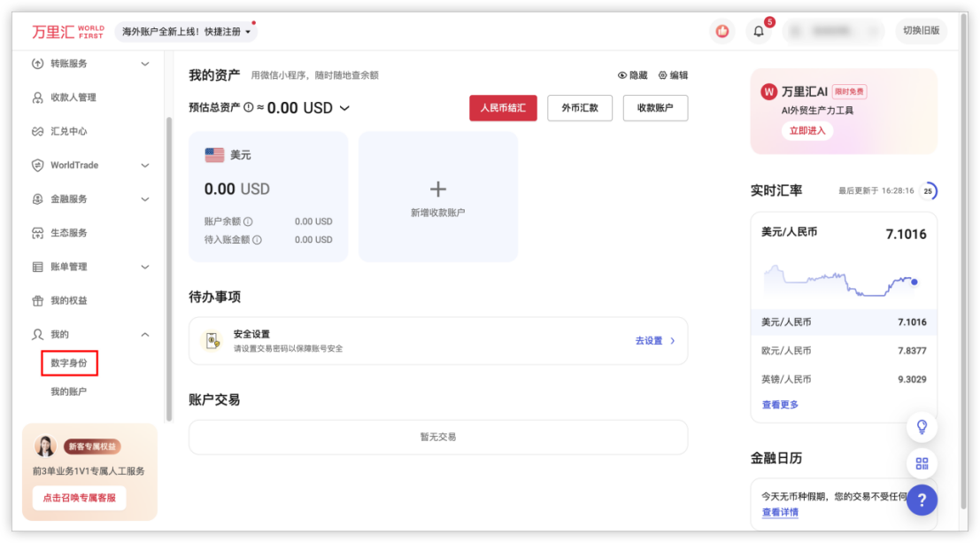Click the 安全设置 lock document icon
Viewport: 980px width, 543px height.
coord(212,340)
